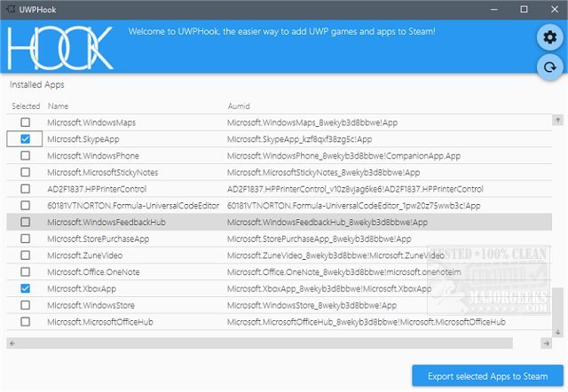
Task: Maximize the UWPHook window
Action: [524, 10]
